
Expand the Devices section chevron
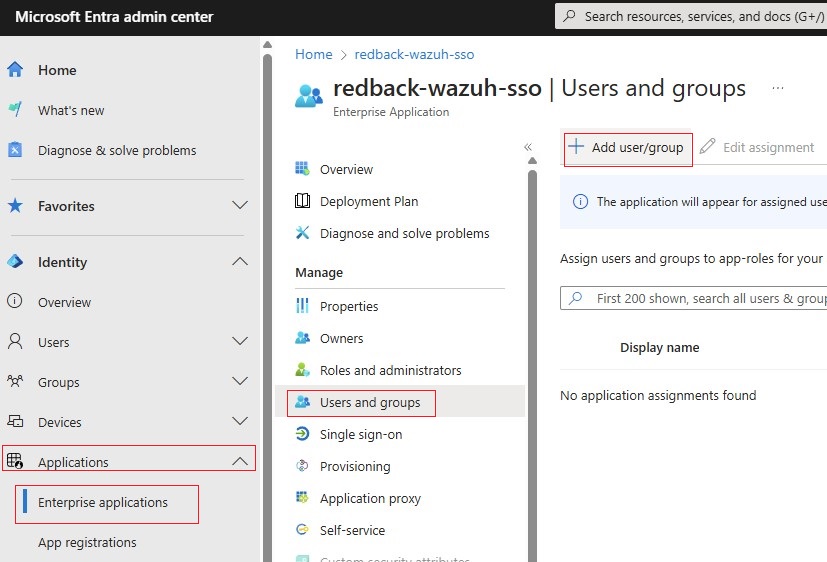pyautogui.click(x=240, y=421)
